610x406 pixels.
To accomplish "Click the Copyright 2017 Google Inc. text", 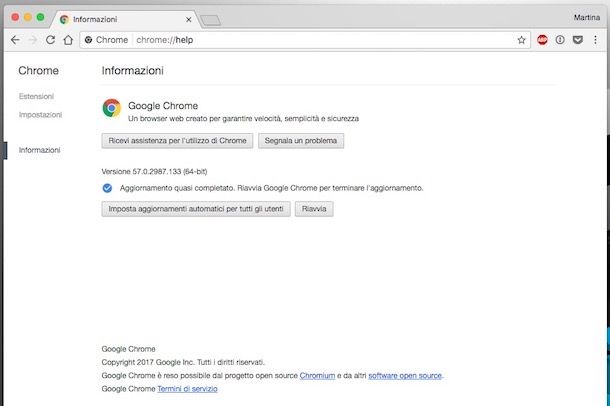I will pos(183,362).
